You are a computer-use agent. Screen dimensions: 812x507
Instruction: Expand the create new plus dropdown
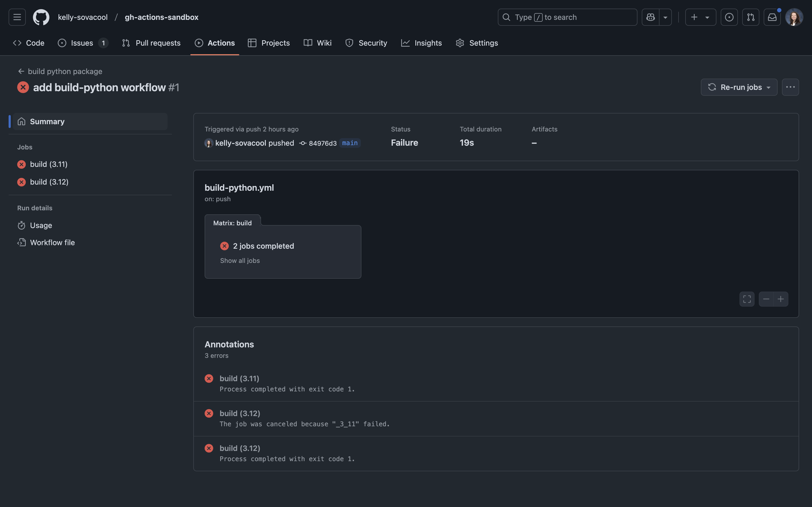click(700, 17)
